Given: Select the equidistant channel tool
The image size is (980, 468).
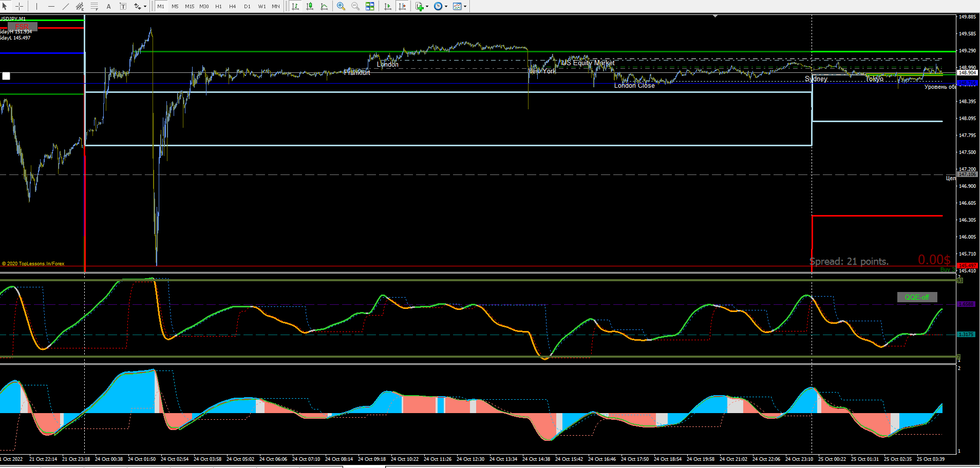Looking at the screenshot, I should coord(80,6).
